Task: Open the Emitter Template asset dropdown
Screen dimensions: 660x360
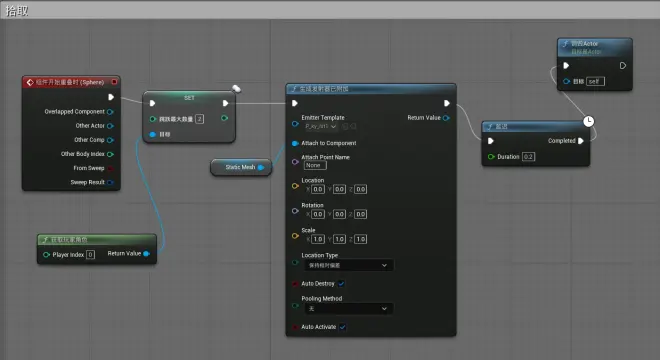Action: tap(321, 126)
